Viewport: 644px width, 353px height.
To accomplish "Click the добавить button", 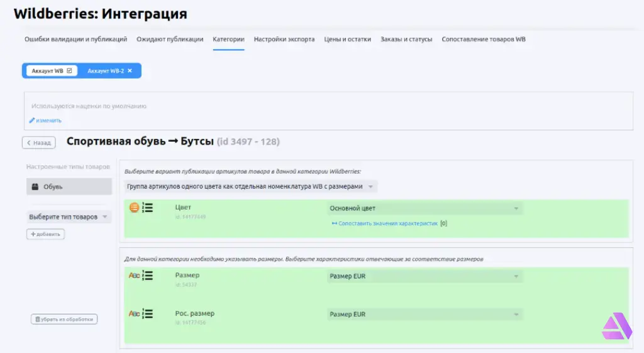I will click(x=45, y=234).
